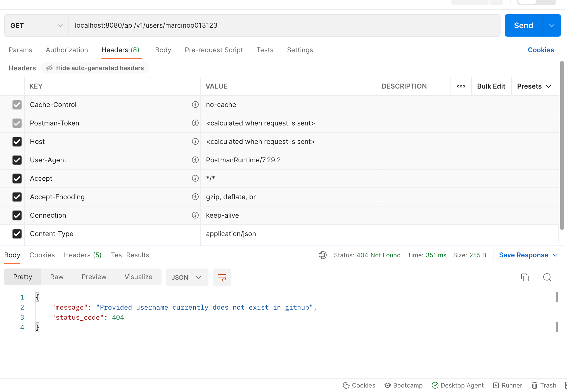Open the Runner from the status bar

(x=507, y=385)
